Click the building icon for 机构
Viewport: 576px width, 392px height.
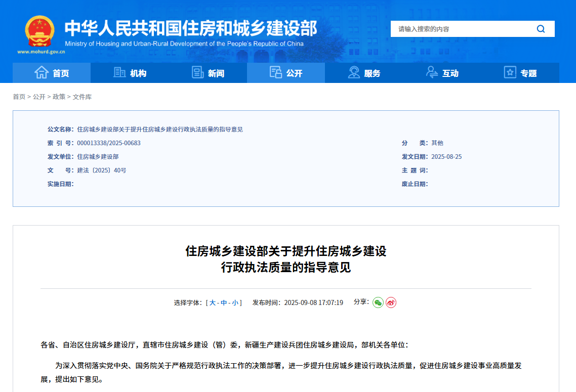click(x=120, y=73)
